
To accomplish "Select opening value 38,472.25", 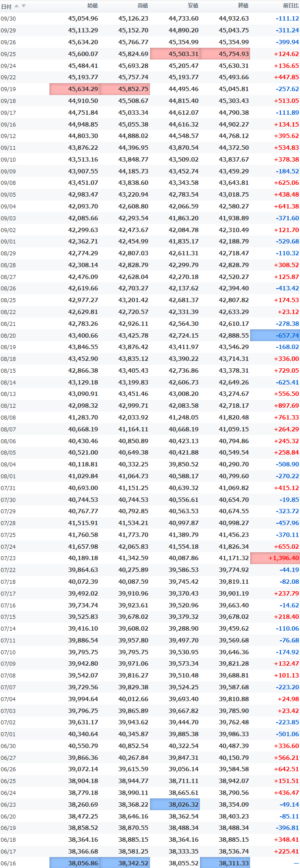I will (x=83, y=816).
